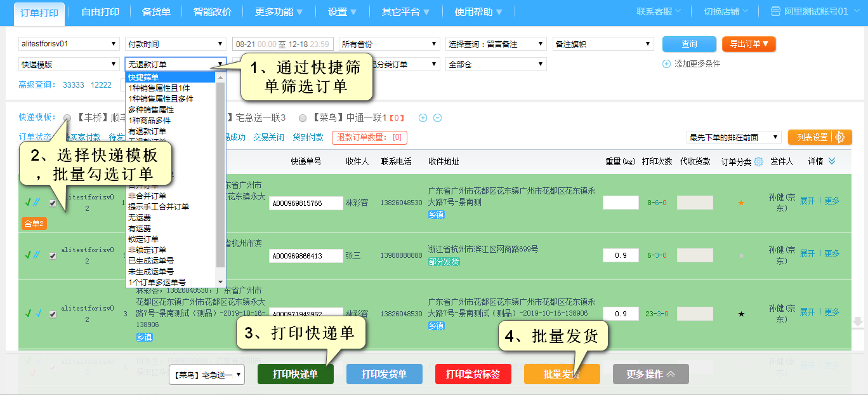Click the green 打印快递单 button

point(295,374)
